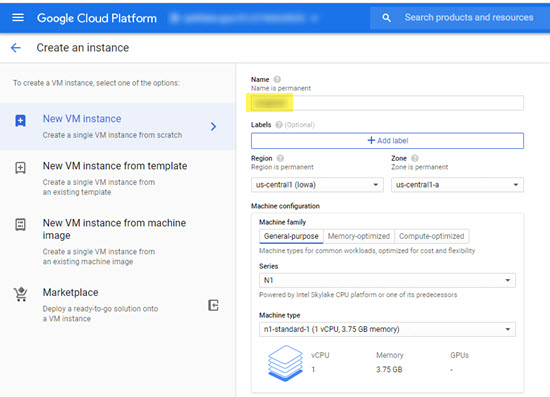Click the GPUs label in summary
The image size is (550, 397).
click(460, 355)
